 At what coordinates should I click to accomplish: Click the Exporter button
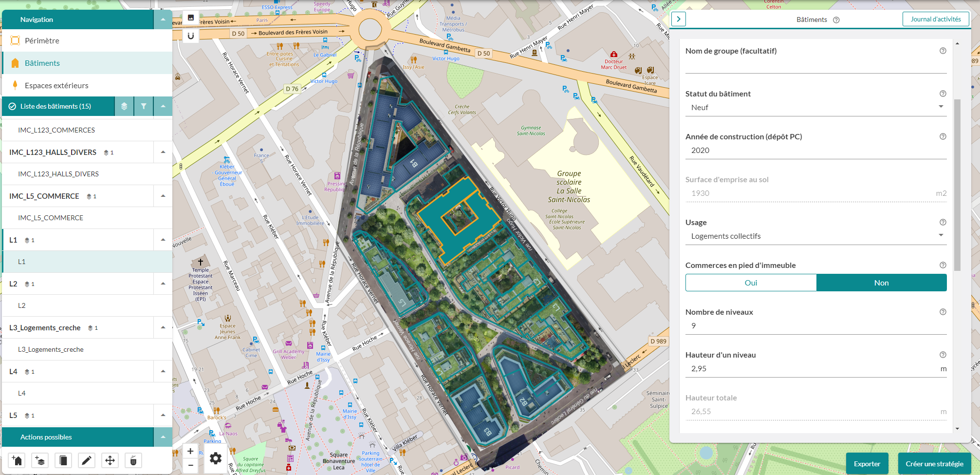pos(867,464)
